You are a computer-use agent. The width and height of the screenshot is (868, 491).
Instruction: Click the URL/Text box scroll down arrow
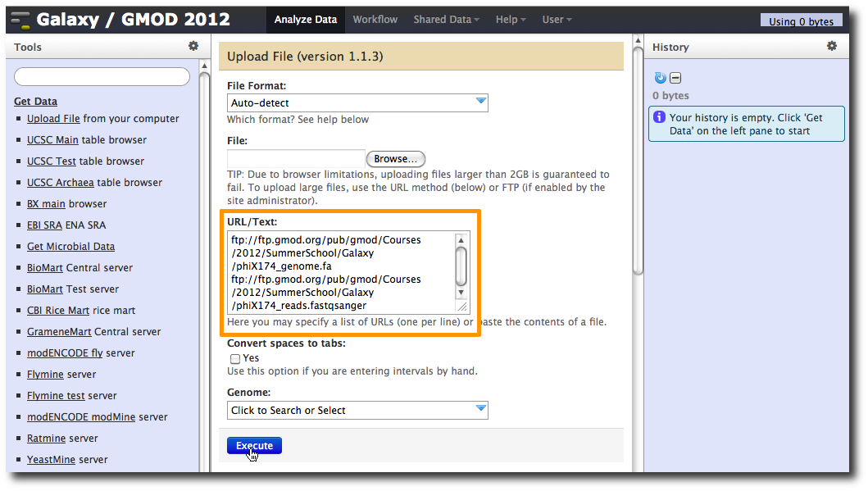tap(461, 293)
